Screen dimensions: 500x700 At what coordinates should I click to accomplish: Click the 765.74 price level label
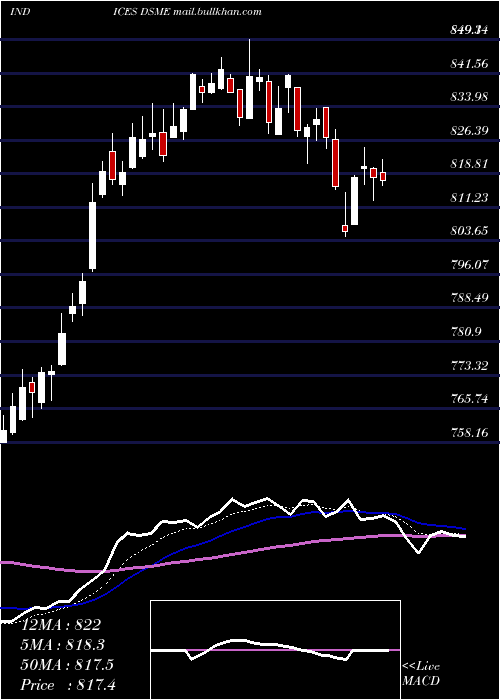coord(469,399)
